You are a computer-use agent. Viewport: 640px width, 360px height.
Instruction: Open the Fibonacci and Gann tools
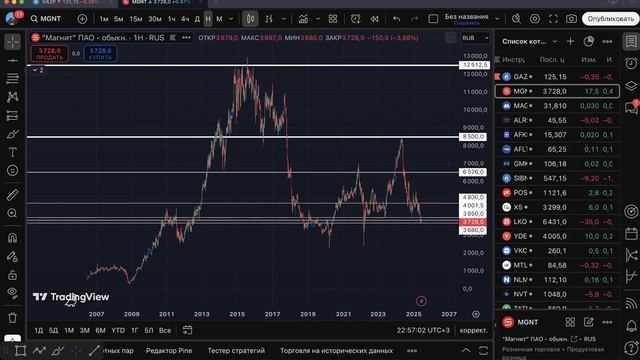(13, 78)
